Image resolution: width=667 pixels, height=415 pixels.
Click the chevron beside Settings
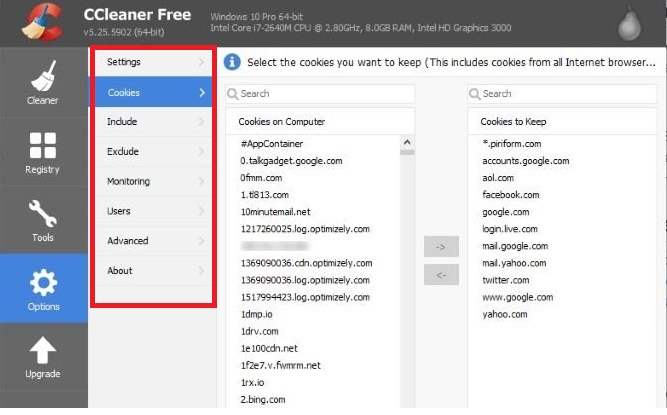pyautogui.click(x=202, y=62)
